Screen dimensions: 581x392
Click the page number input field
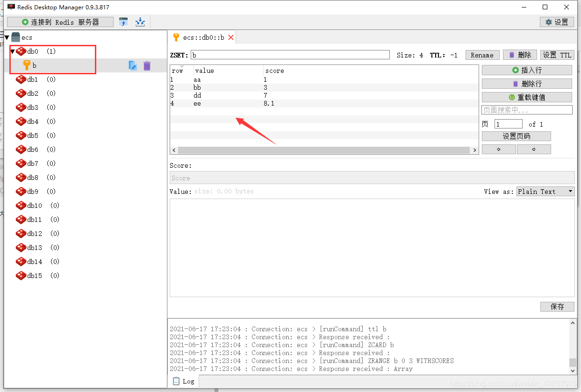(x=509, y=124)
